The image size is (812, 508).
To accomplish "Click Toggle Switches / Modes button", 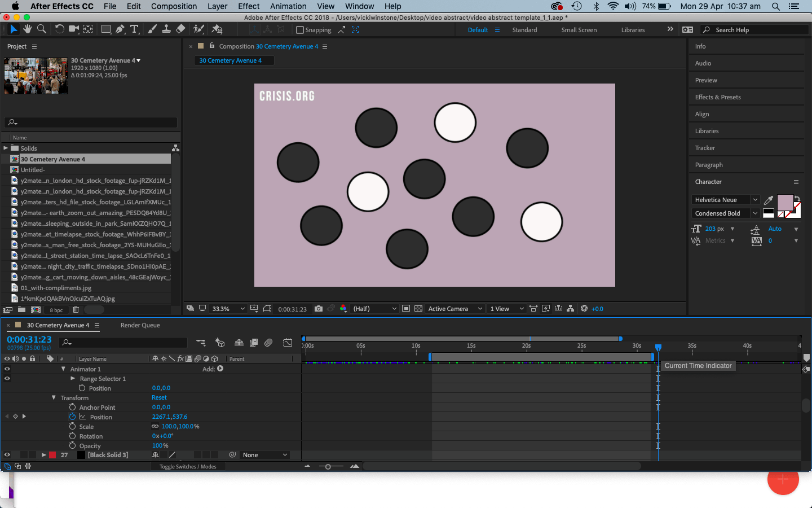I will click(188, 466).
